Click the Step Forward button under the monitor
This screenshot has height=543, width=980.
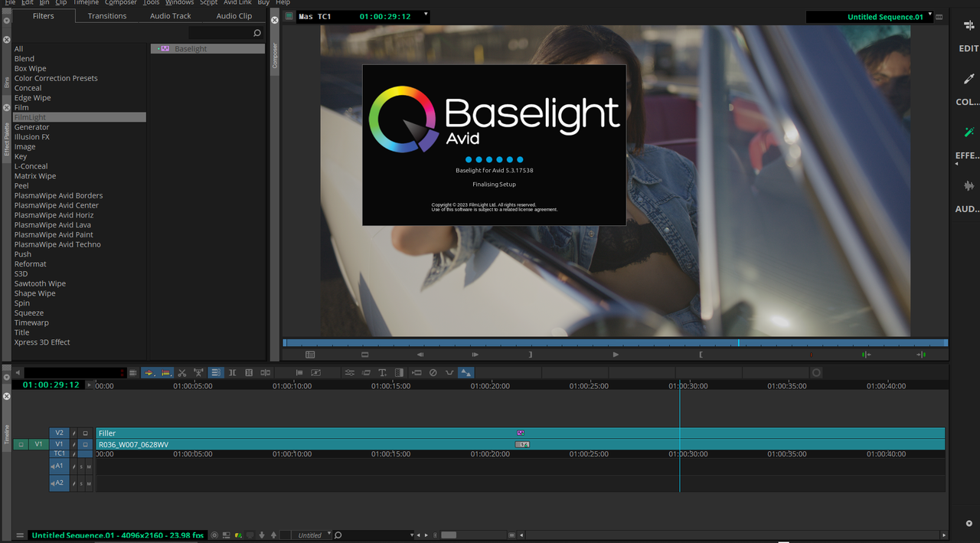475,355
